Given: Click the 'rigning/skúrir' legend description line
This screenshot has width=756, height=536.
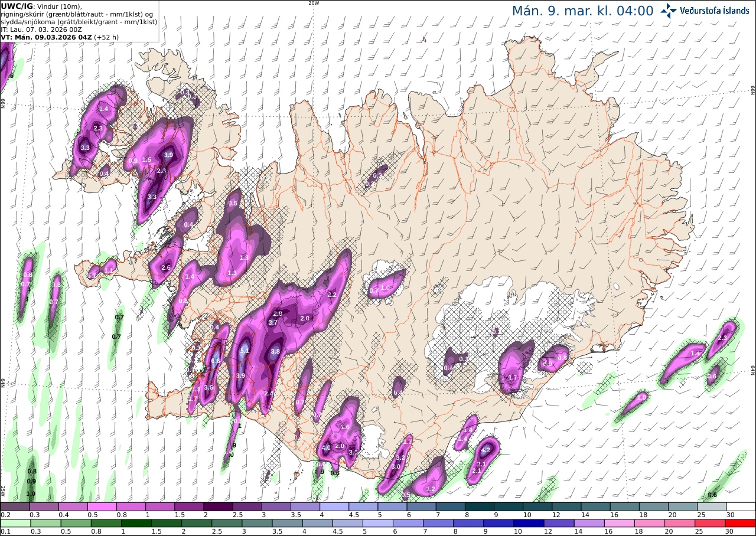Looking at the screenshot, I should click(x=77, y=14).
